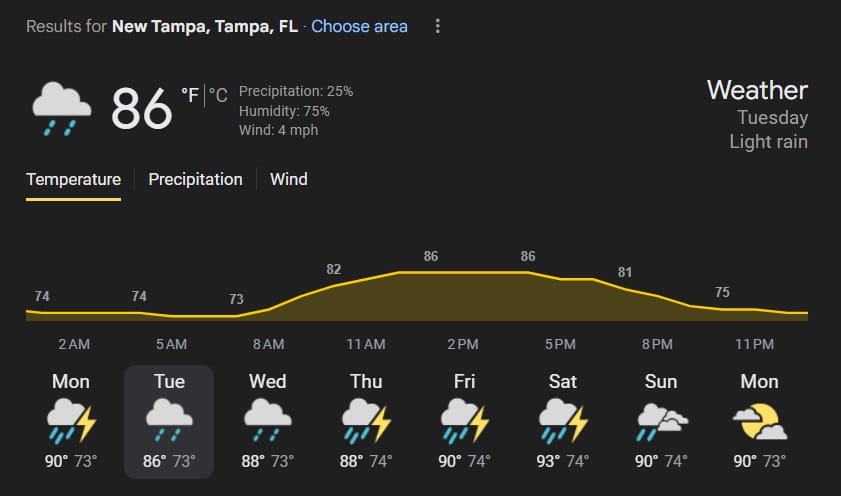Select the Temperature tab
The image size is (841, 496).
pos(73,179)
